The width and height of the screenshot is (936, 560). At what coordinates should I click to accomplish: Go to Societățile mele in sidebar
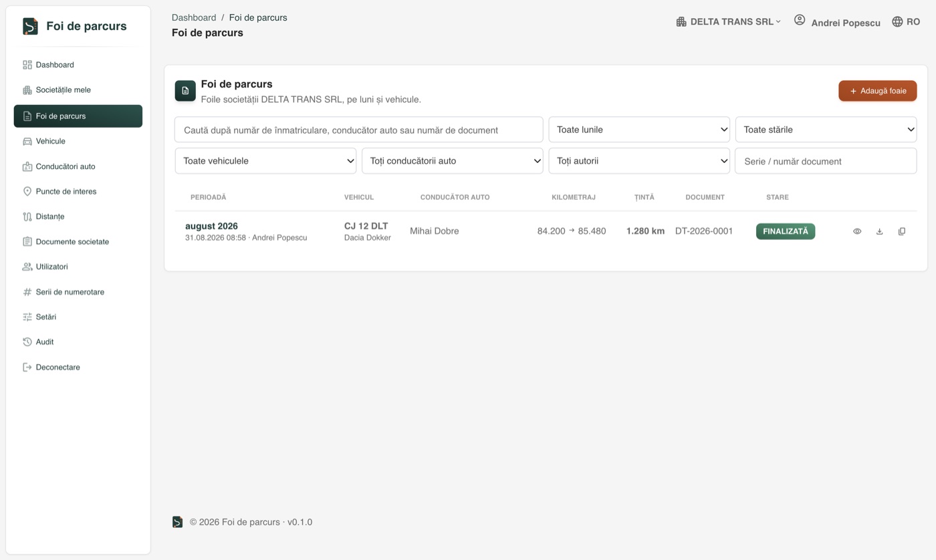click(x=78, y=90)
